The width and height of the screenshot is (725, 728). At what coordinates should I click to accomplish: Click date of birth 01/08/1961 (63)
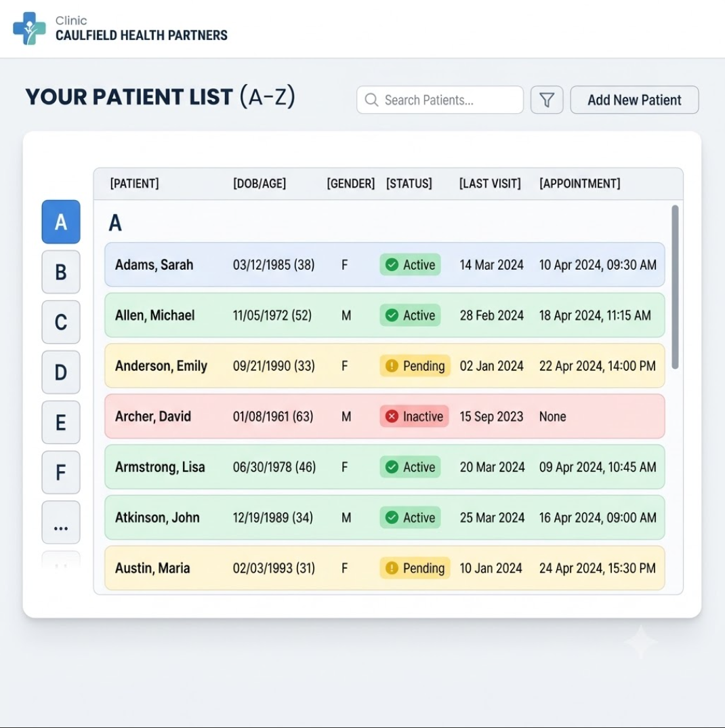[273, 417]
